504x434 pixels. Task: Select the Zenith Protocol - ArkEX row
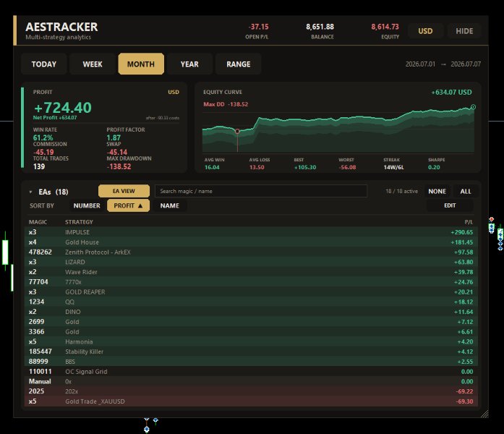click(251, 252)
